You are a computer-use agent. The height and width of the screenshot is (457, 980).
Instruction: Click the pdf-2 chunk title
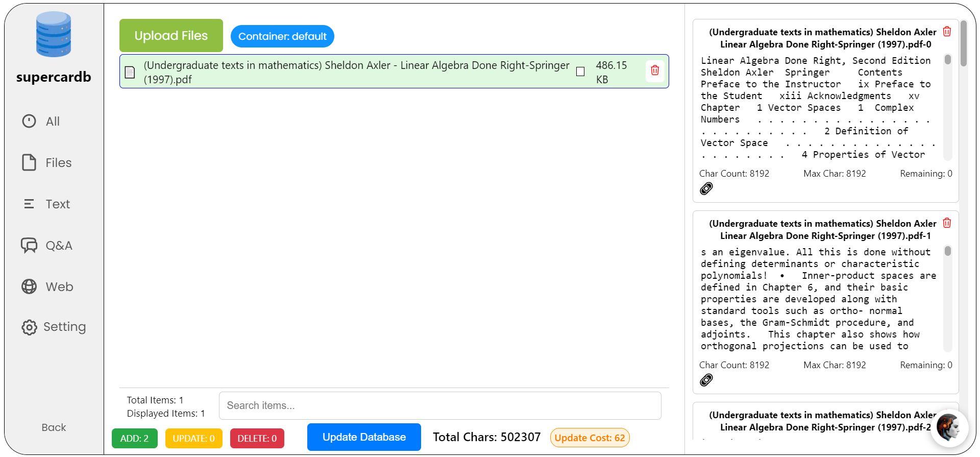pos(823,421)
